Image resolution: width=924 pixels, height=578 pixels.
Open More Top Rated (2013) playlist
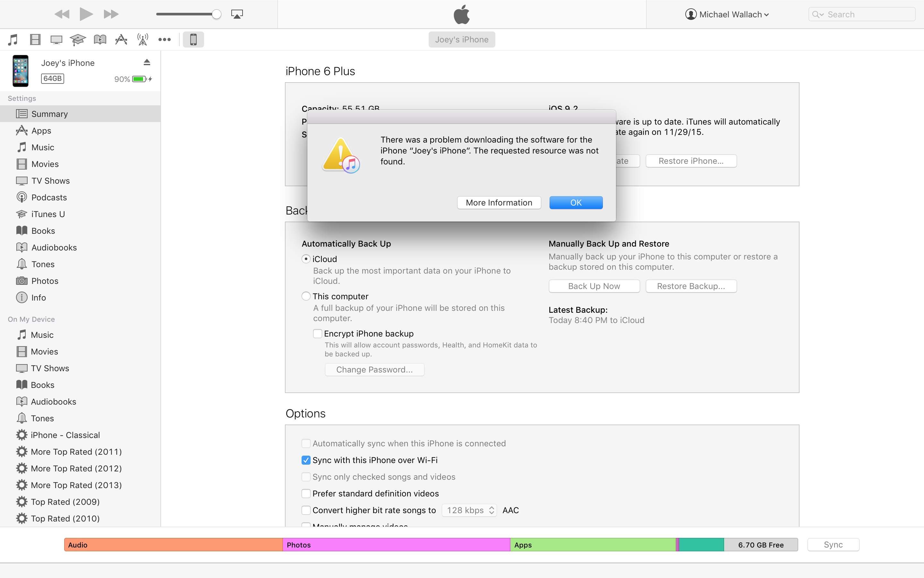coord(80,485)
